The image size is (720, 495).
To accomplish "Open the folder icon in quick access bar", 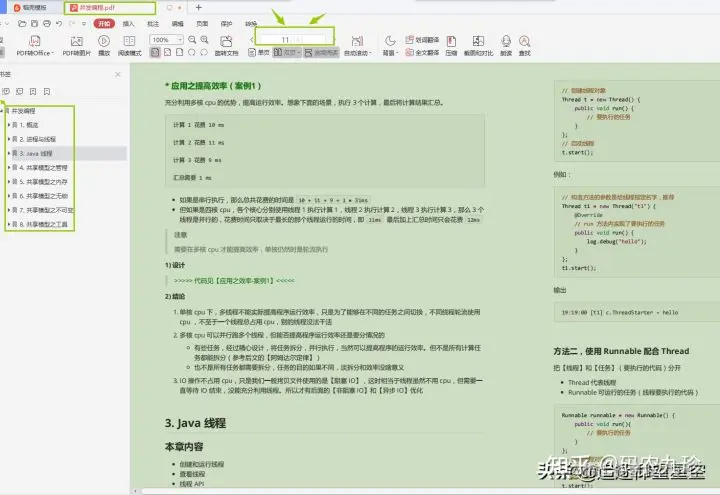I will click(x=22, y=23).
